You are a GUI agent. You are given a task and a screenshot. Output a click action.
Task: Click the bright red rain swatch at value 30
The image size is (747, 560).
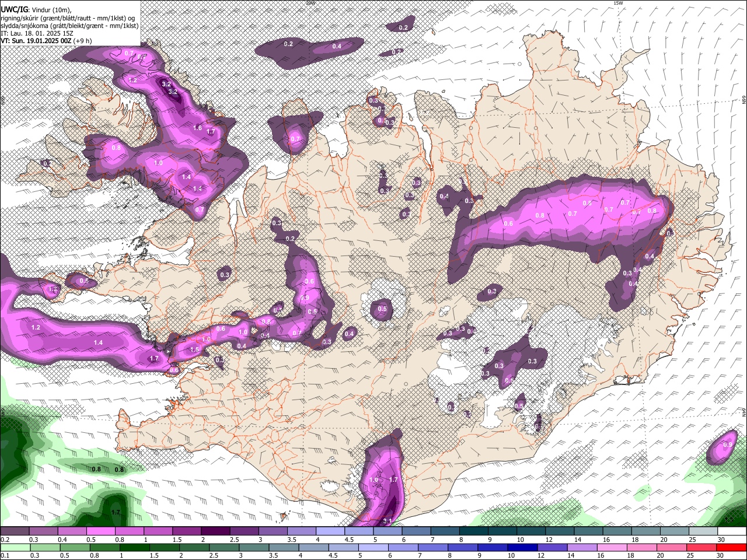click(x=732, y=547)
